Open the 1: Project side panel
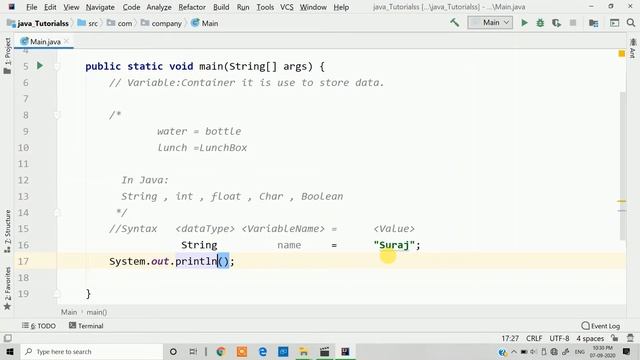This screenshot has width=640, height=360. 7,56
